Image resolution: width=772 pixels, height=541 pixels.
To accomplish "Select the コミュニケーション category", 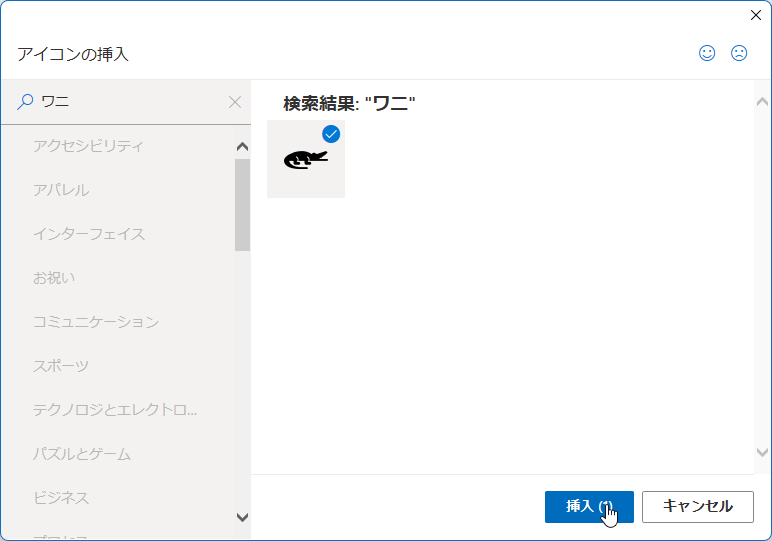I will click(x=96, y=322).
